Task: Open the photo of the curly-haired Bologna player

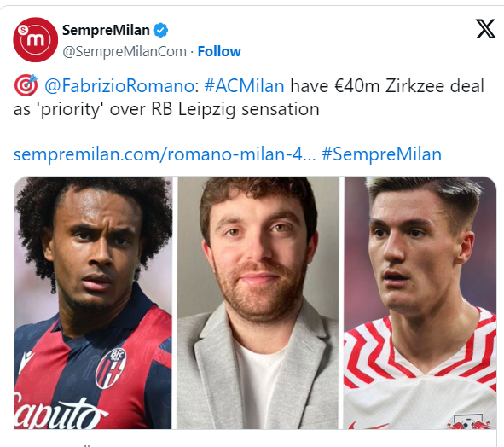Action: coord(93,303)
